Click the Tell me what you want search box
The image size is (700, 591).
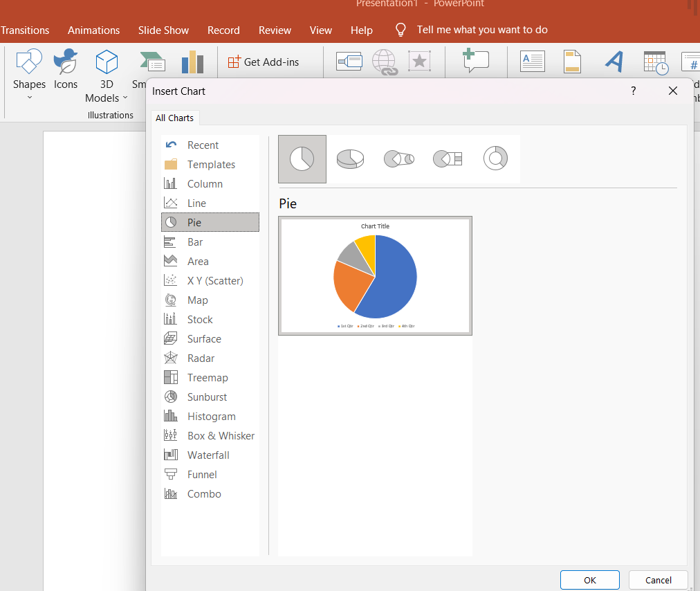pos(481,30)
